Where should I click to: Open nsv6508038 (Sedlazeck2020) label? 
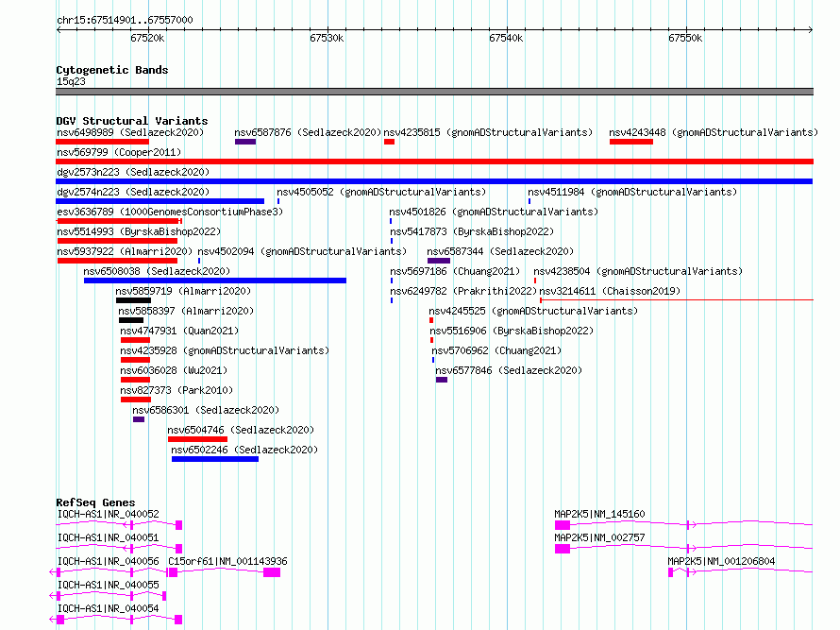coord(157,271)
